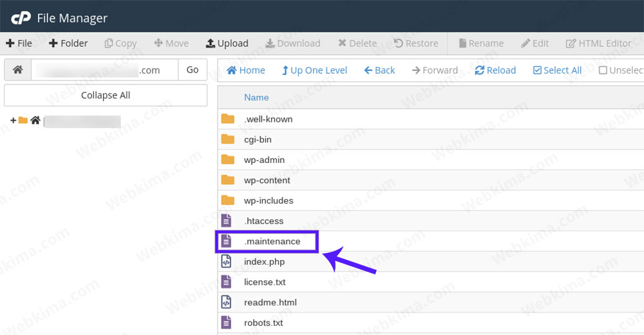Click the Download toolbar button
This screenshot has width=644, height=335.
pos(293,43)
